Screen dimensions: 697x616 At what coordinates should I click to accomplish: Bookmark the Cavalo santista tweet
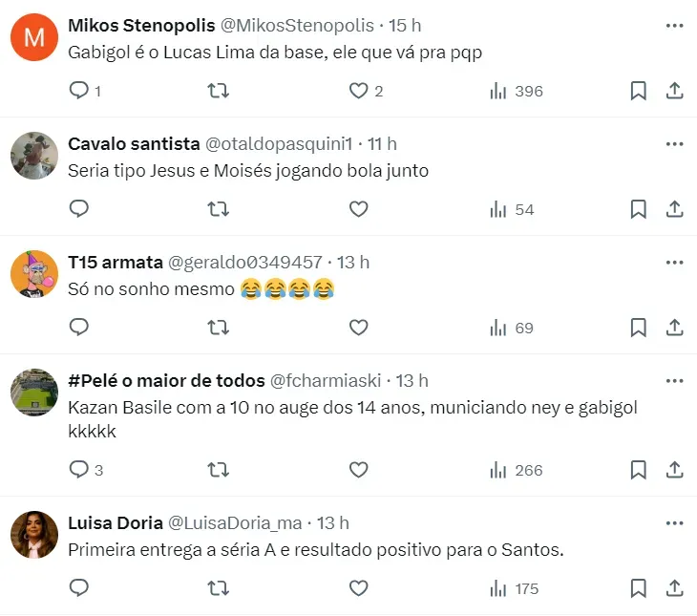[639, 209]
